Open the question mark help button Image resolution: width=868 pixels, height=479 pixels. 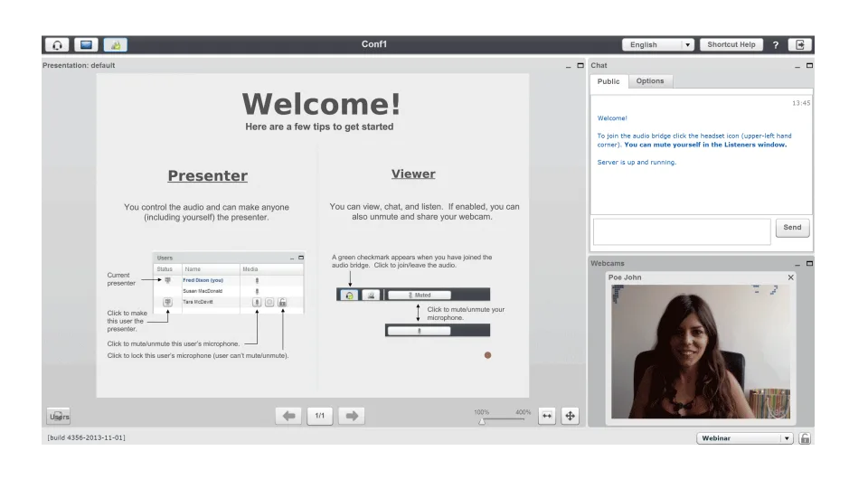(x=776, y=45)
